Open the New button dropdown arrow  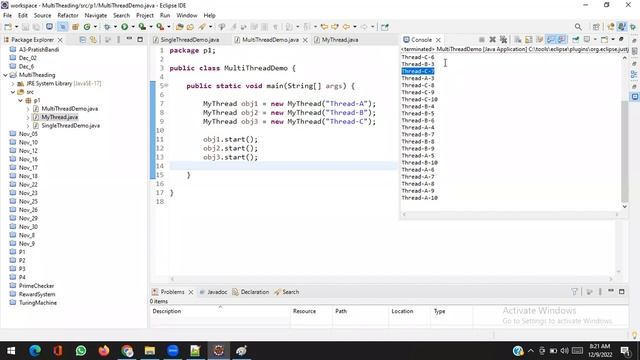coord(16,27)
